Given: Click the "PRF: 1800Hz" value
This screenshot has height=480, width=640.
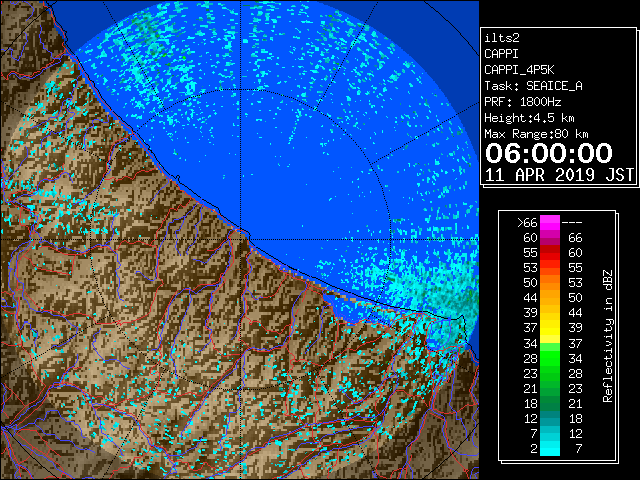Looking at the screenshot, I should (x=522, y=102).
